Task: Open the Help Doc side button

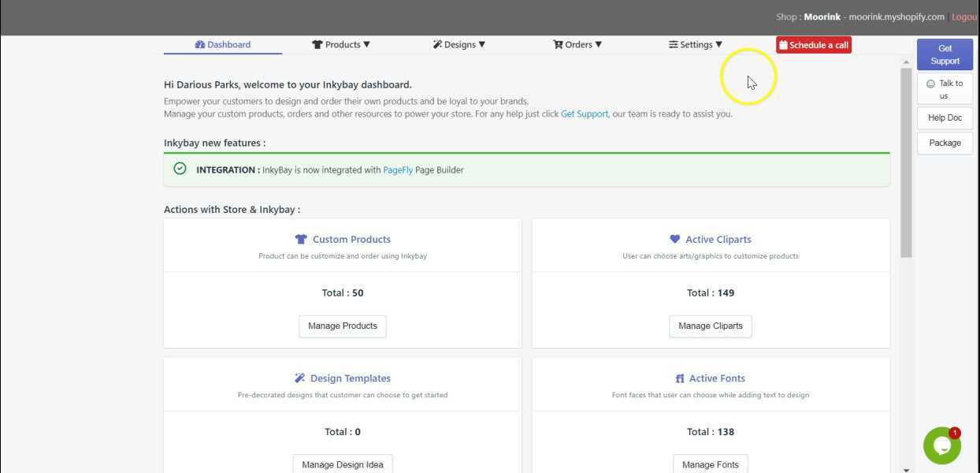Action: [x=945, y=118]
